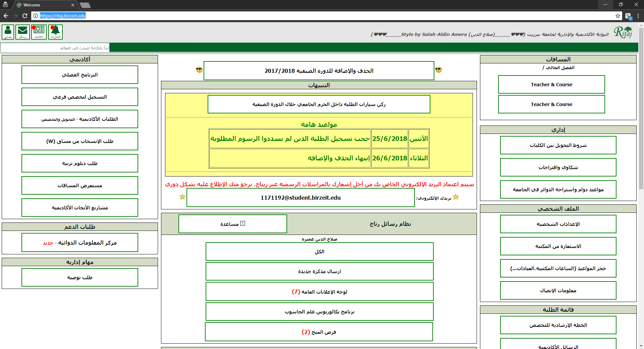644x349 pixels.
Task: Open the ركن سيارات الطلبة notice
Action: click(319, 104)
